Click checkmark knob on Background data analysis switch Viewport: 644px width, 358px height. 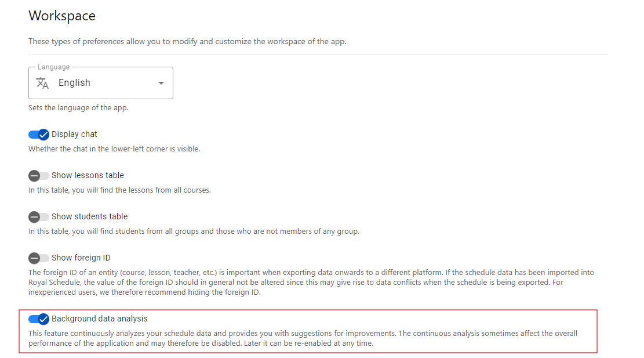tap(43, 319)
